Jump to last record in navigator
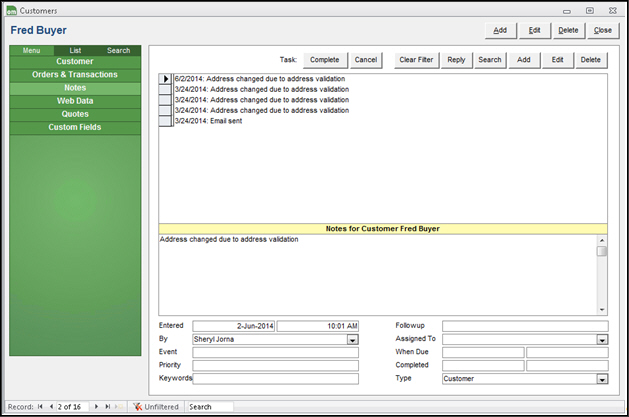629x417 pixels. click(107, 407)
